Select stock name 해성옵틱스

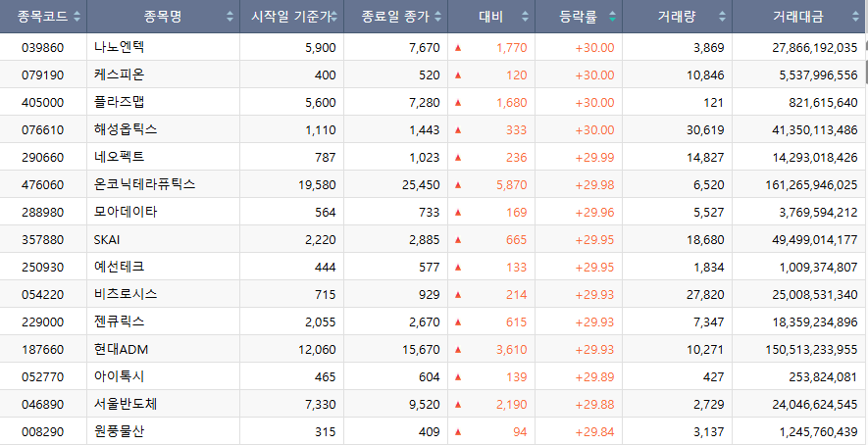coord(126,129)
